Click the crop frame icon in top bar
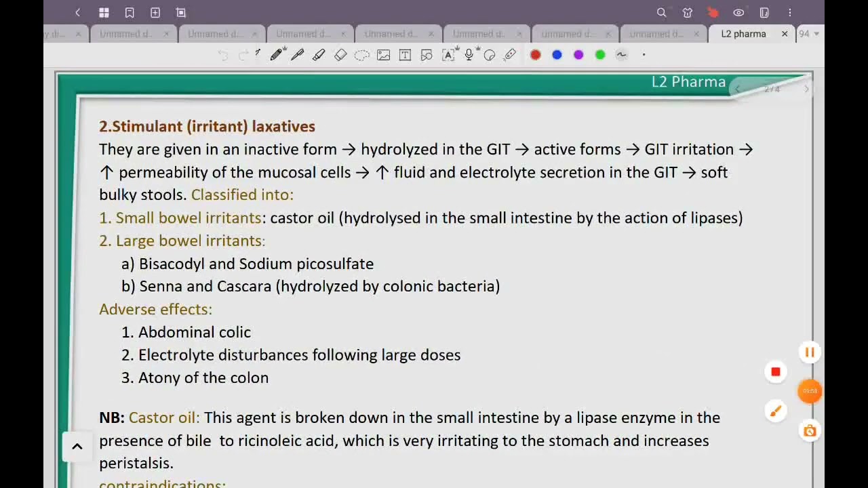Viewport: 868px width, 488px height. pyautogui.click(x=181, y=12)
